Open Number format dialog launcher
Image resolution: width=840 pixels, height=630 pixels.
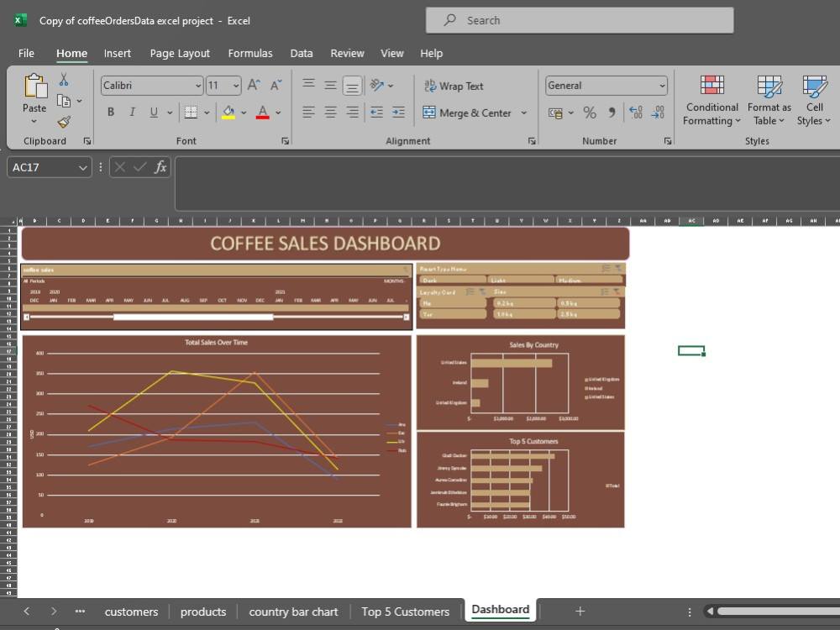[668, 141]
